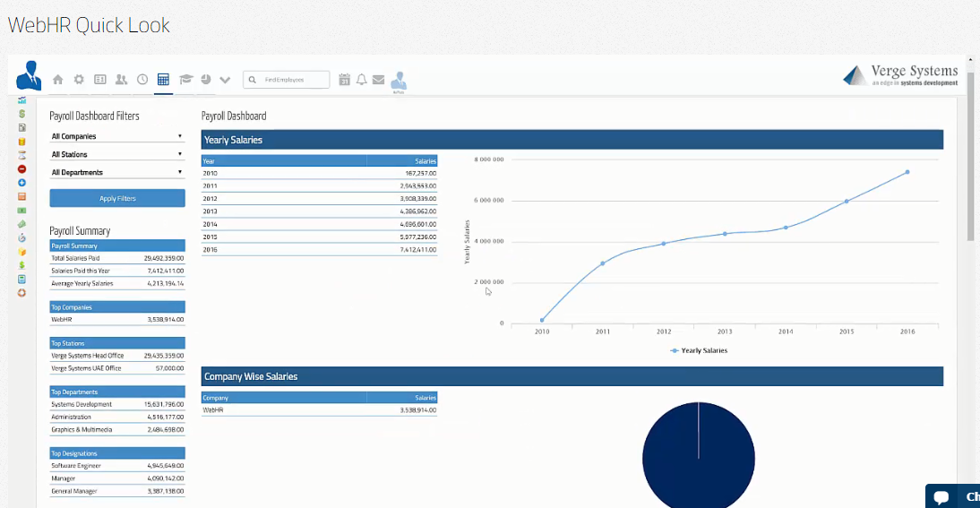Select the payroll calculator icon
The image size is (980, 508).
tap(163, 80)
